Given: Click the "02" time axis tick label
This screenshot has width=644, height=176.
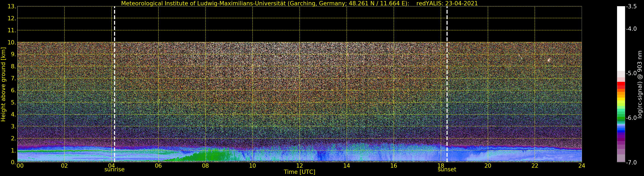Looking at the screenshot, I should tap(64, 166).
